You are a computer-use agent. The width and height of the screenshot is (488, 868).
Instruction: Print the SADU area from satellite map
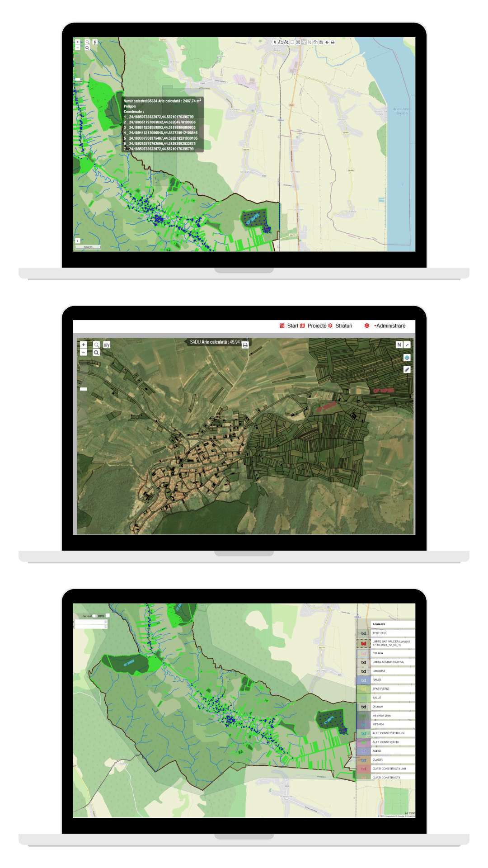pyautogui.click(x=245, y=345)
